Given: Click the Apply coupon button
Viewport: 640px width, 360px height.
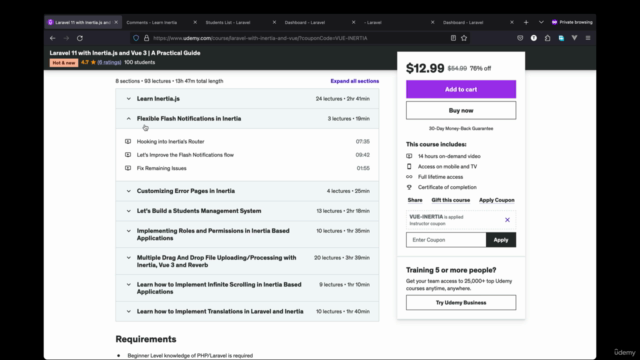Looking at the screenshot, I should pyautogui.click(x=501, y=240).
